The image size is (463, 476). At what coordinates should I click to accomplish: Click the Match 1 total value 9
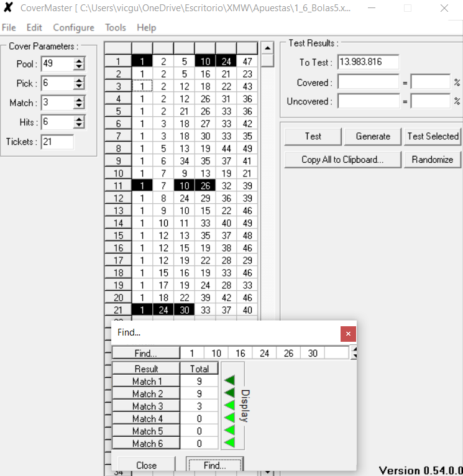point(199,381)
